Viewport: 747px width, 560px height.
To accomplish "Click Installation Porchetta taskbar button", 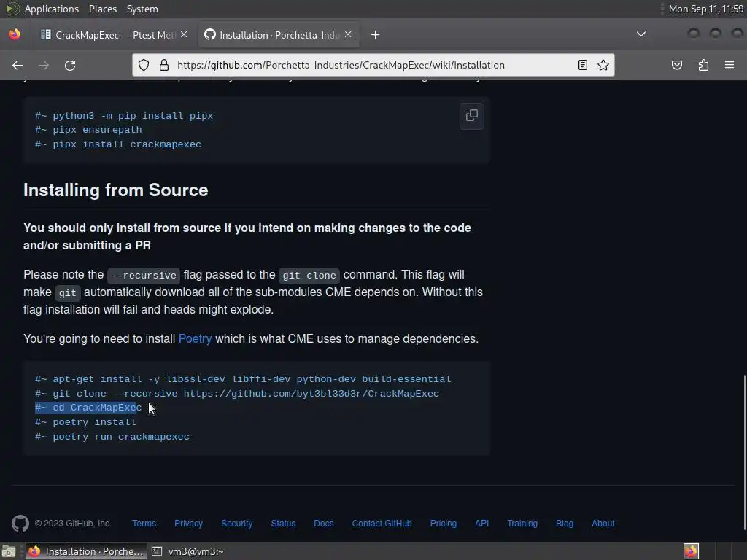I will coord(86,551).
